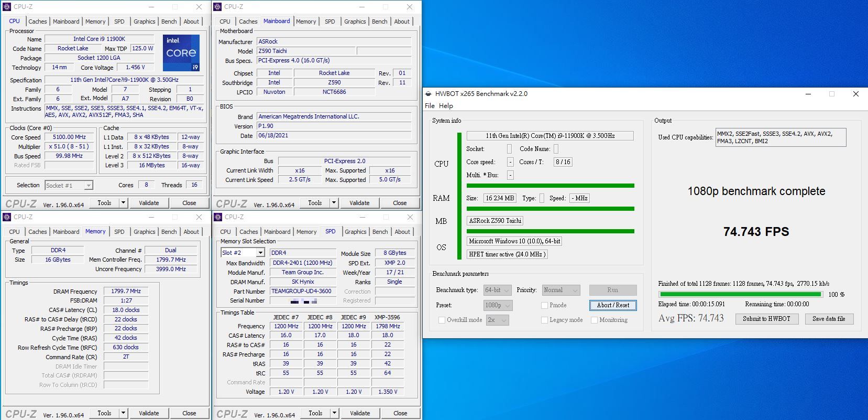Click the 74.743 FPS benchmark result
The image size is (868, 420).
(x=756, y=232)
